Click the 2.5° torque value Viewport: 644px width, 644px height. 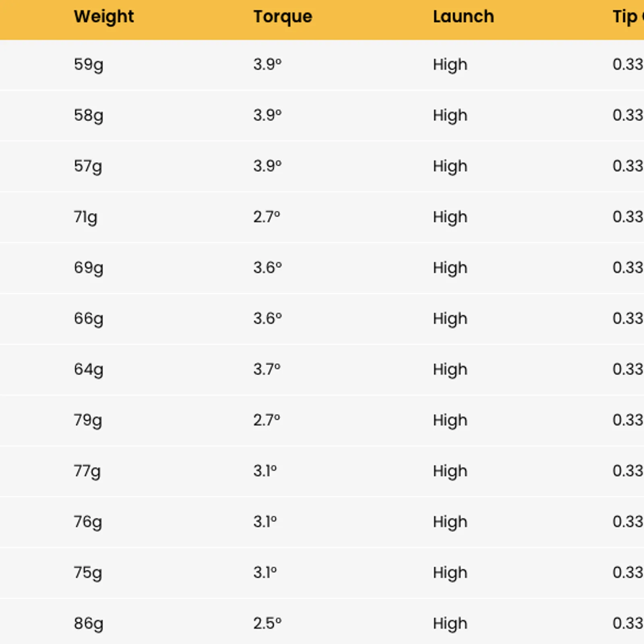267,623
